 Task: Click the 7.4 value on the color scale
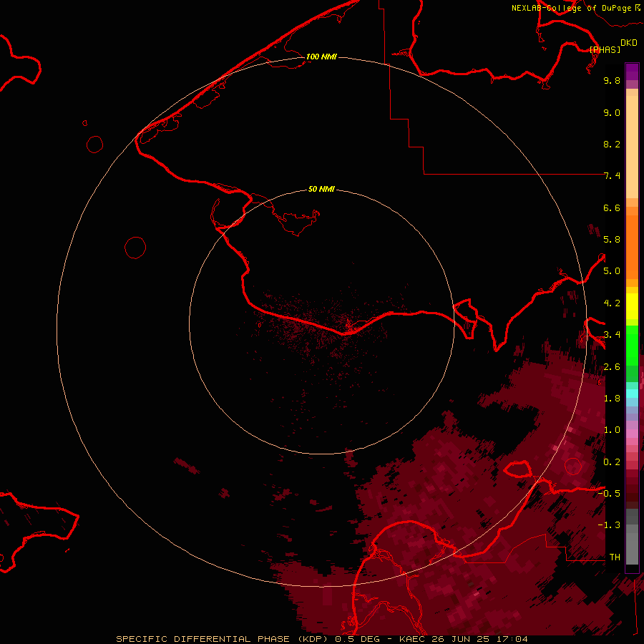pyautogui.click(x=612, y=176)
